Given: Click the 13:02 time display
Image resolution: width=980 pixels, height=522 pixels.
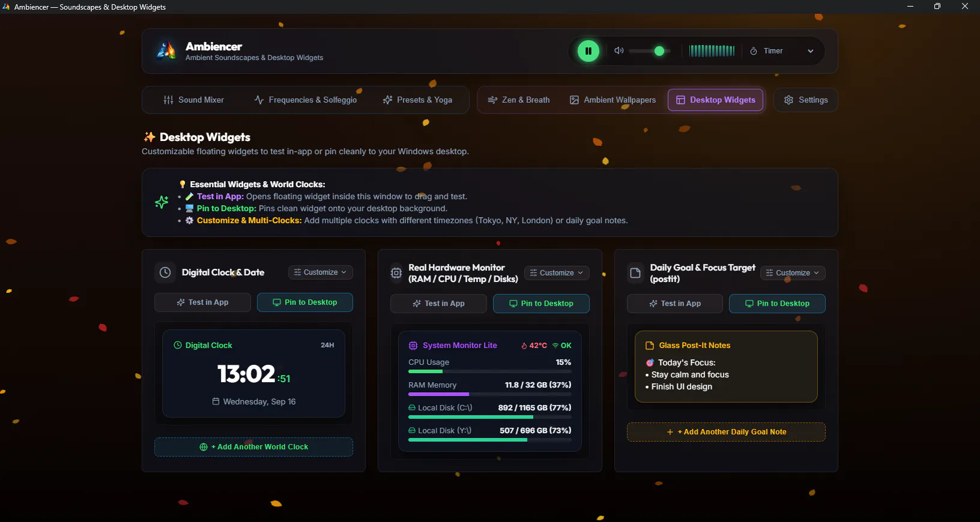Looking at the screenshot, I should [246, 374].
